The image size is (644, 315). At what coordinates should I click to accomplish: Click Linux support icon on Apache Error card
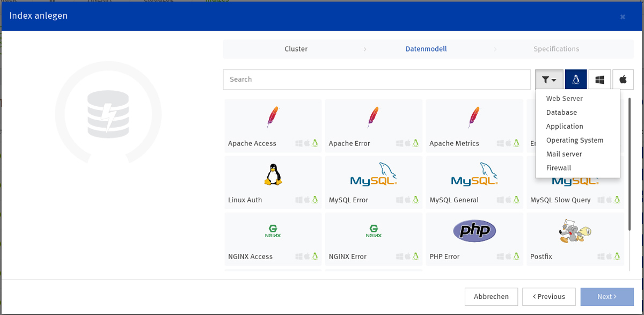(x=416, y=143)
